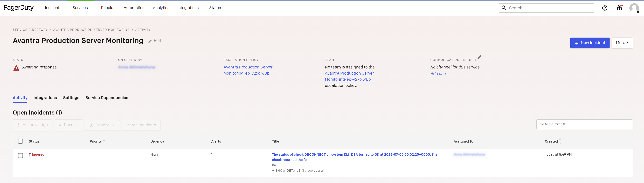Image resolution: width=644 pixels, height=183 pixels.
Task: Go to SERVICE DIRECTORY breadcrumb
Action: (x=30, y=30)
